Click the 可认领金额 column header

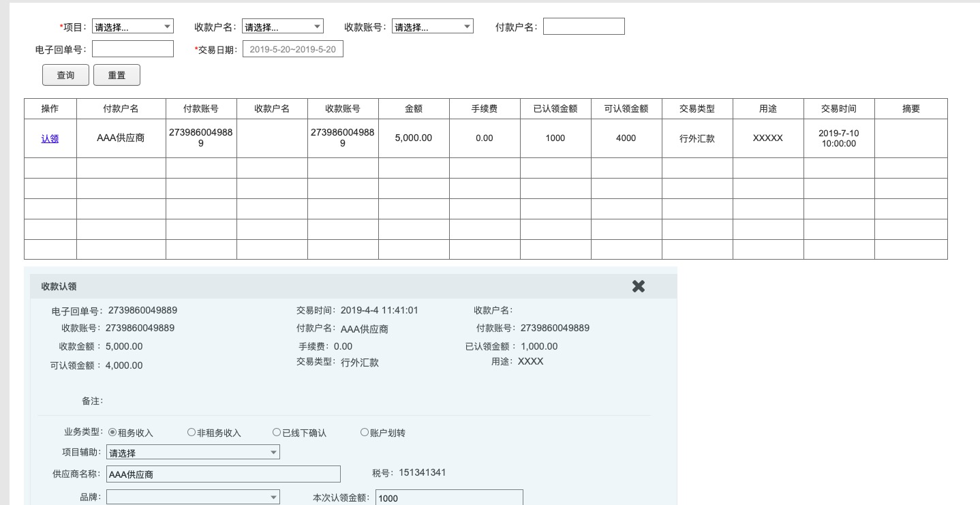626,109
